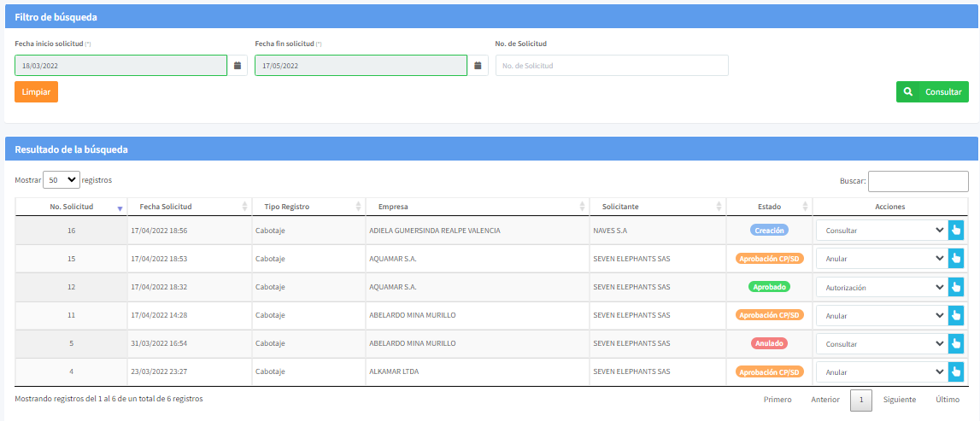980x421 pixels.
Task: Sort table by Fecha Solicitud header
Action: point(166,207)
